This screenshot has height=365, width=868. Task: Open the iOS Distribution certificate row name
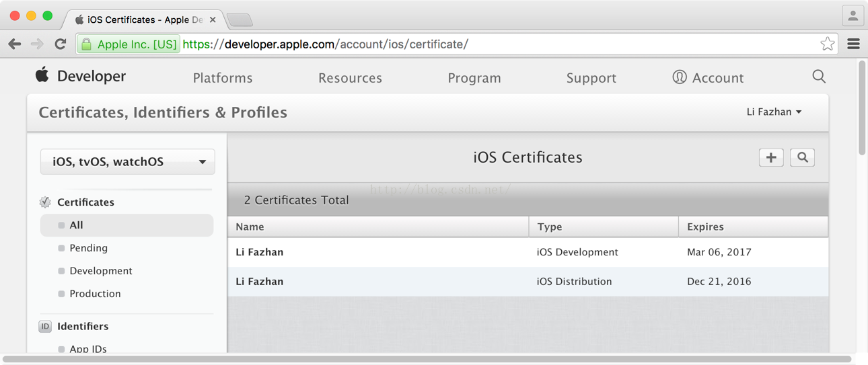pyautogui.click(x=259, y=282)
